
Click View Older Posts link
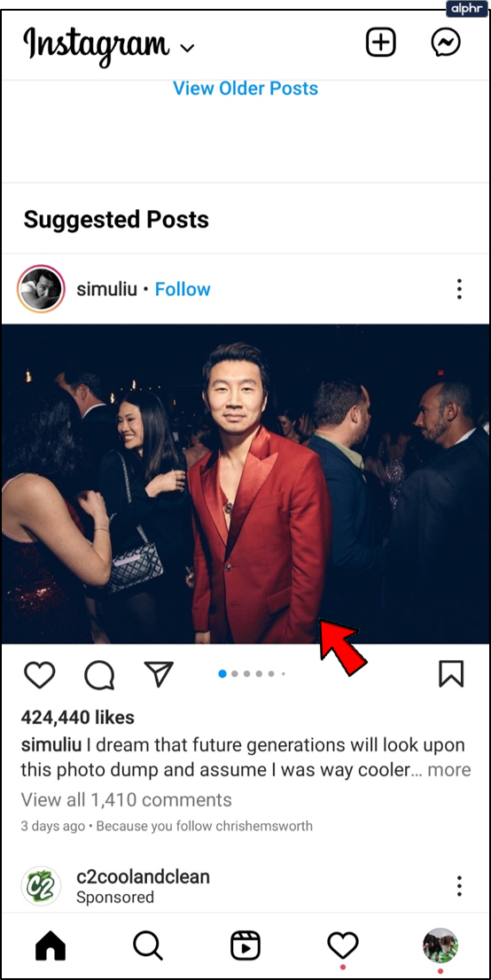[245, 88]
